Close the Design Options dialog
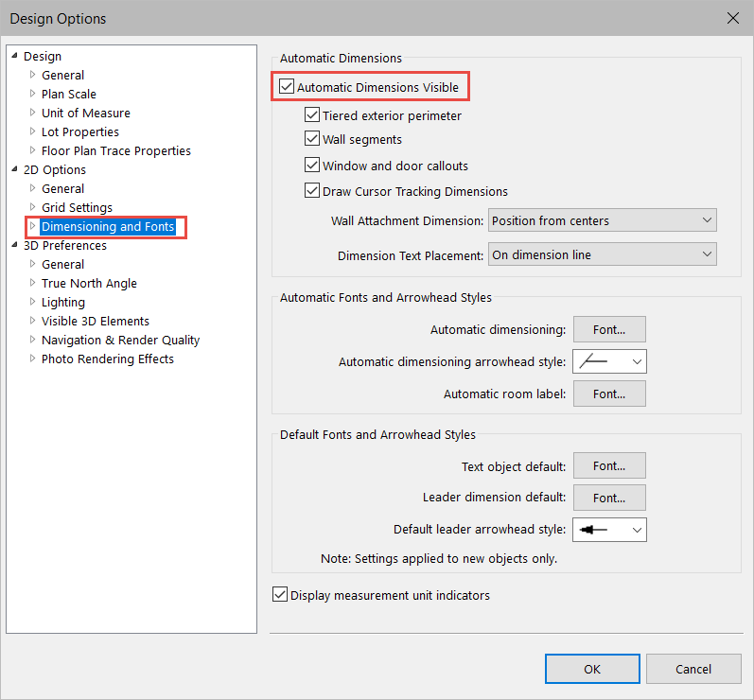 click(733, 18)
